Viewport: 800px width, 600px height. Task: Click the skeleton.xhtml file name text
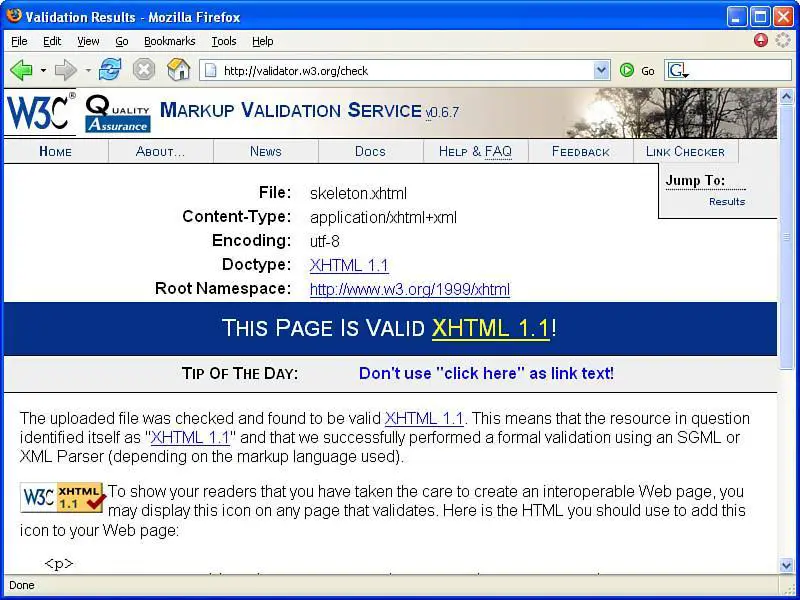358,193
